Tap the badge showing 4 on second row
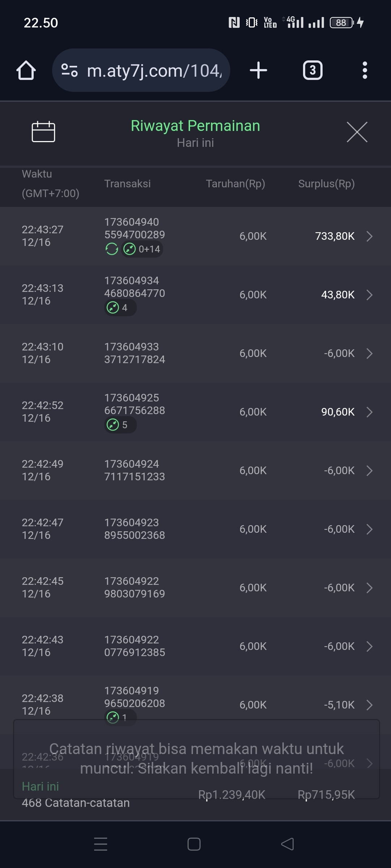391x868 pixels. point(120,308)
